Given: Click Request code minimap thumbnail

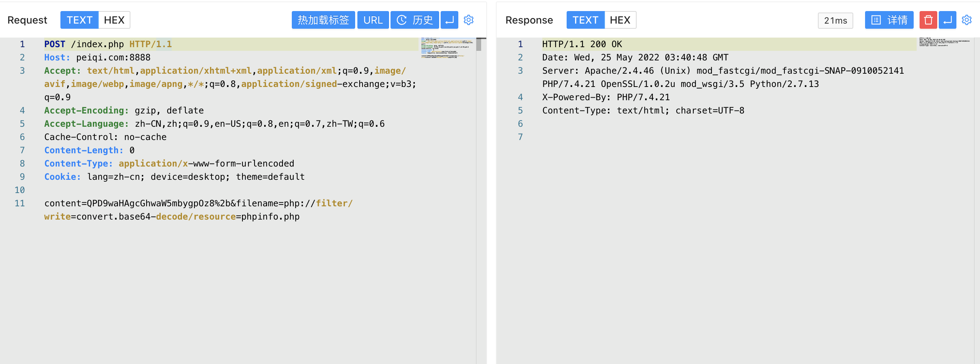Looking at the screenshot, I should (447, 48).
